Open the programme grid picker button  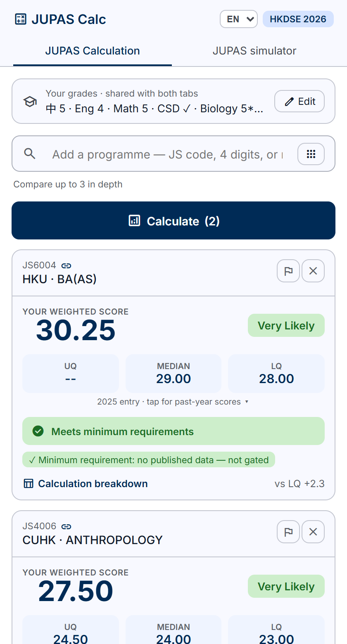point(311,154)
